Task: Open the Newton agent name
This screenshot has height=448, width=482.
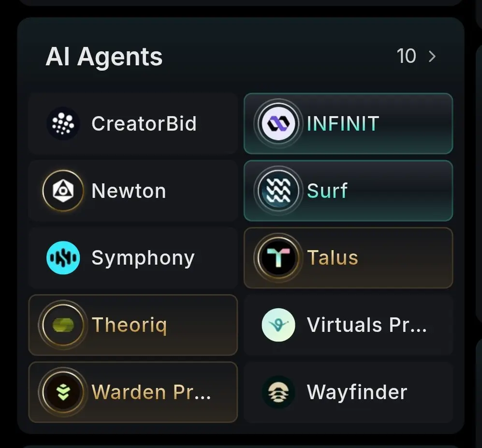Action: pyautogui.click(x=129, y=191)
